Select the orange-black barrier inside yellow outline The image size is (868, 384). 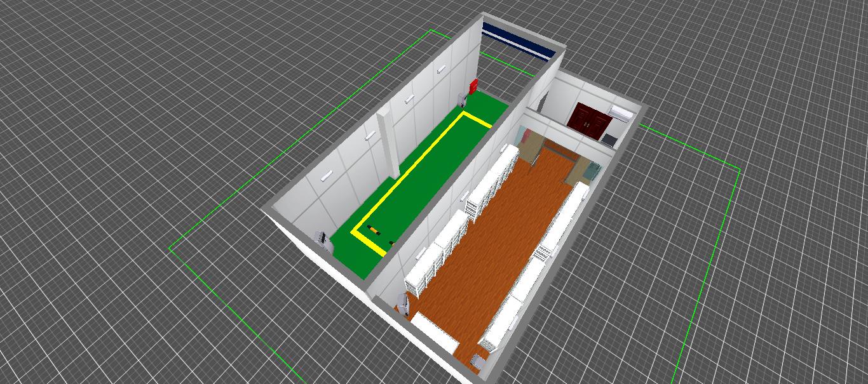(372, 228)
